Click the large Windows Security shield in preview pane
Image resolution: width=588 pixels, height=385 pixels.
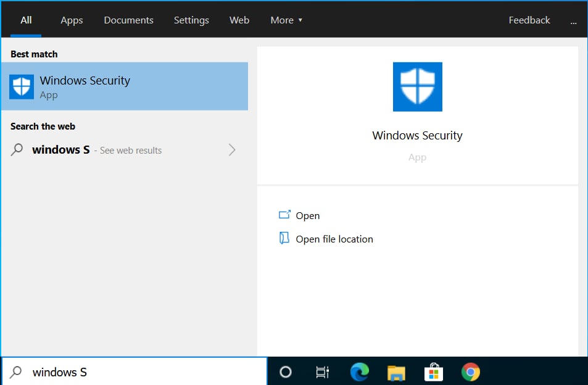[x=417, y=87]
